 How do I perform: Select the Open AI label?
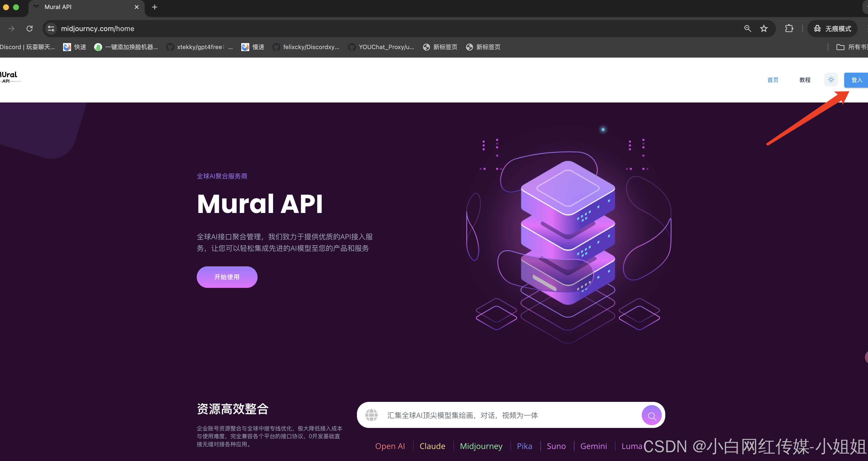[x=390, y=446]
